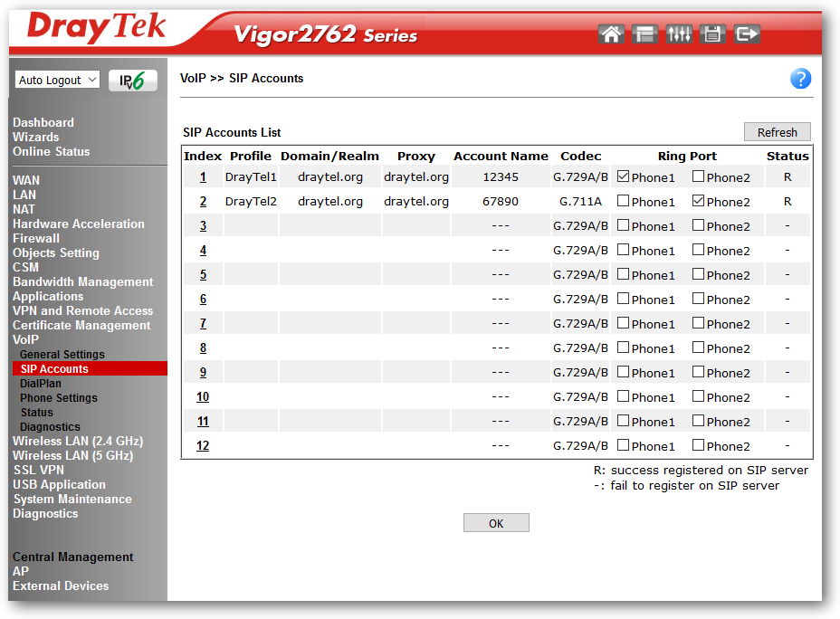The height and width of the screenshot is (619, 840).
Task: Expand the Firewall menu in sidebar
Action: [36, 238]
